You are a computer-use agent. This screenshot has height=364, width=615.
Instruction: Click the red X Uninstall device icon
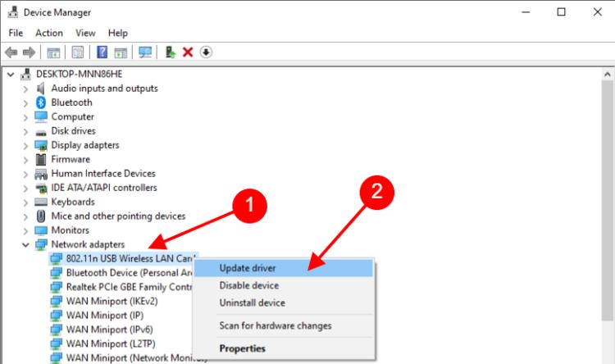(x=188, y=52)
